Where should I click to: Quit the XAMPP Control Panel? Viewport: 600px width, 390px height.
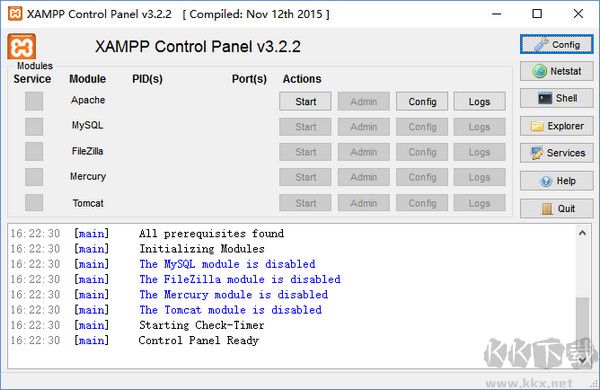pyautogui.click(x=556, y=208)
